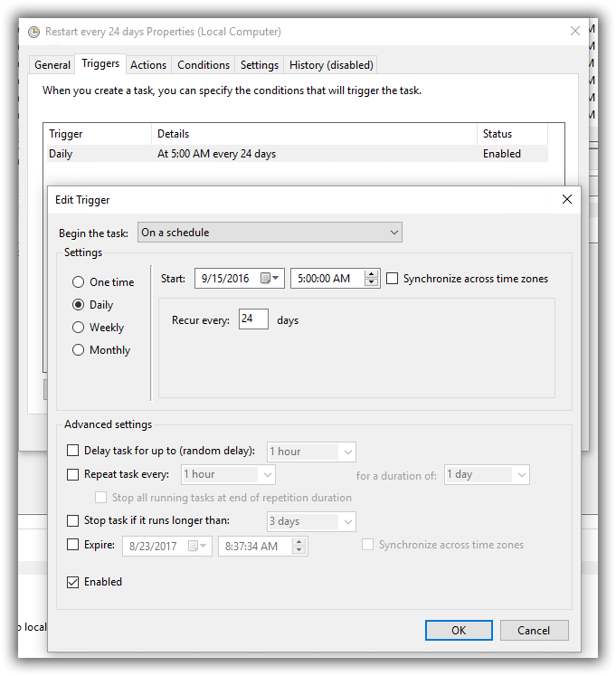
Task: Select the One time radio button
Action: [79, 282]
